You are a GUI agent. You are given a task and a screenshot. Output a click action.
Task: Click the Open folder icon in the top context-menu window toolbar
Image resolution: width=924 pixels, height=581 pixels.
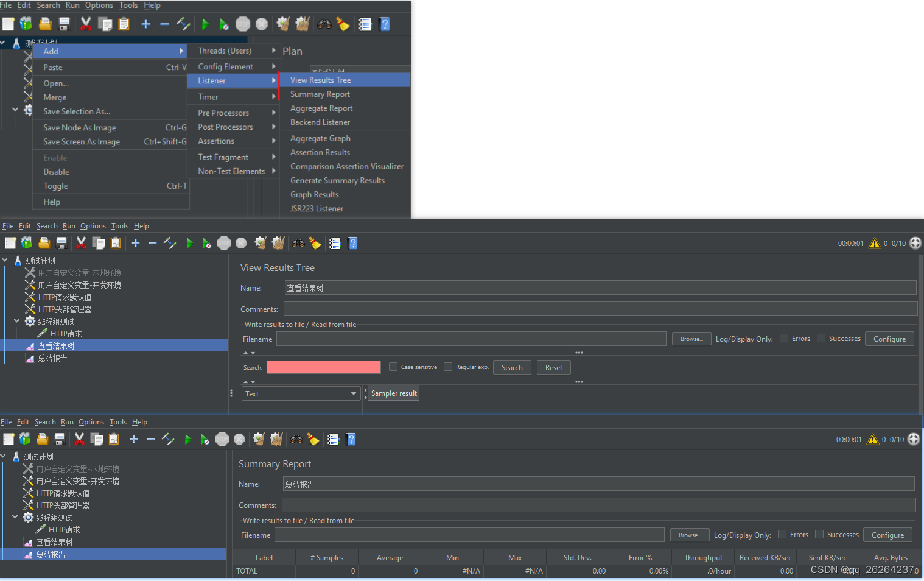pyautogui.click(x=45, y=24)
